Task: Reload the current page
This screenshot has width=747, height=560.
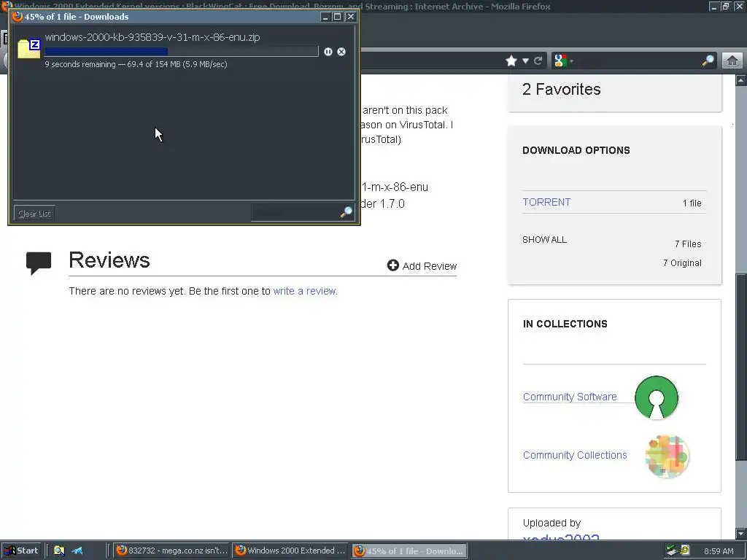Action: (538, 61)
